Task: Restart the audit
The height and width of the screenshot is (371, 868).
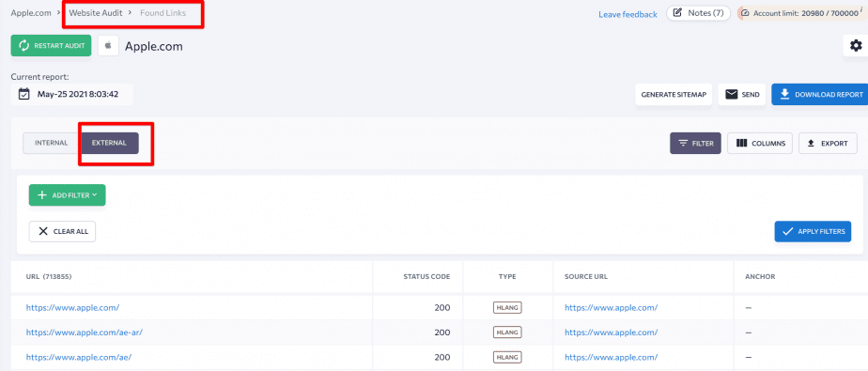Action: (51, 46)
